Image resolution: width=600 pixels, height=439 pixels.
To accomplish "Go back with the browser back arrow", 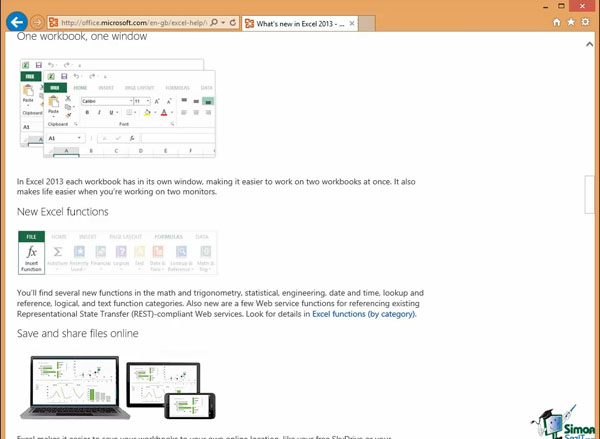I will (x=16, y=22).
